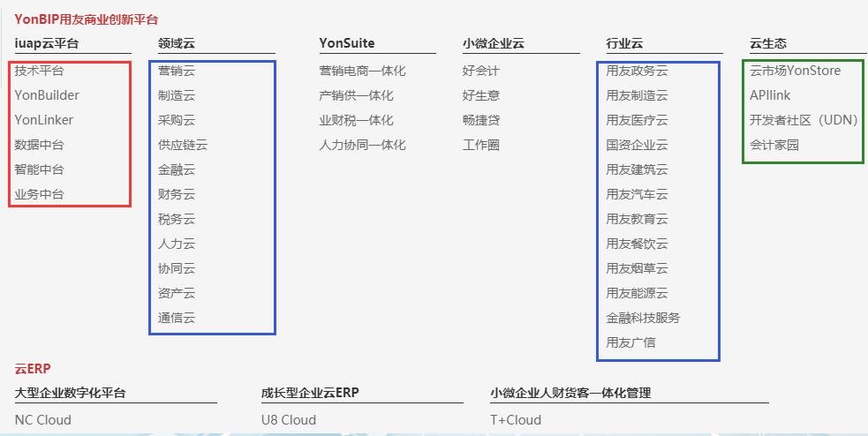Select 制造云 under 领域云
Image resolution: width=868 pixels, height=436 pixels.
click(x=177, y=95)
